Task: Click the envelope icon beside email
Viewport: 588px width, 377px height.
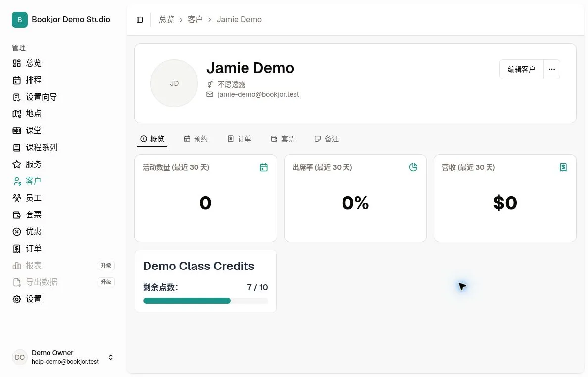Action: pyautogui.click(x=210, y=94)
